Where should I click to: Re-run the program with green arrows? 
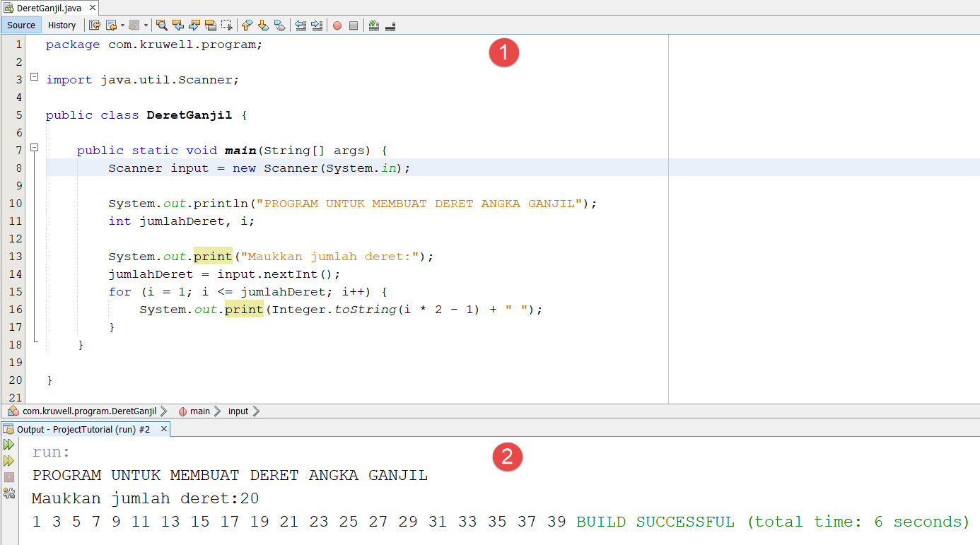[x=9, y=445]
